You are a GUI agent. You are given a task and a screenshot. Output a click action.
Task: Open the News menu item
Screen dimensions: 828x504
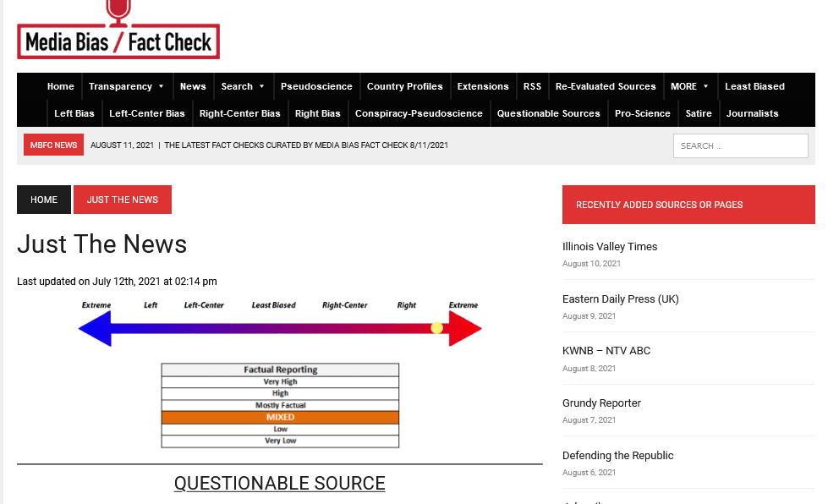pyautogui.click(x=193, y=86)
